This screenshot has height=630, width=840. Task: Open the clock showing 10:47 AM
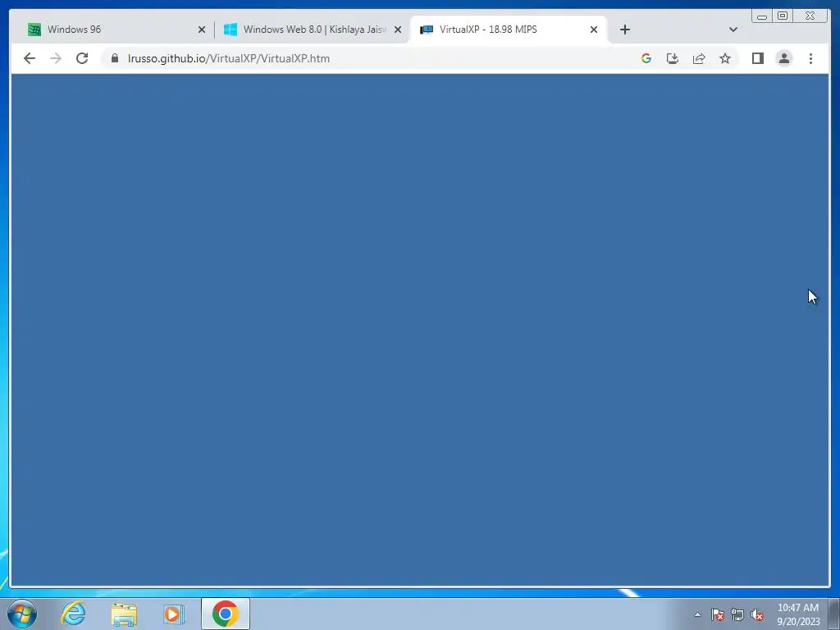pos(798,614)
